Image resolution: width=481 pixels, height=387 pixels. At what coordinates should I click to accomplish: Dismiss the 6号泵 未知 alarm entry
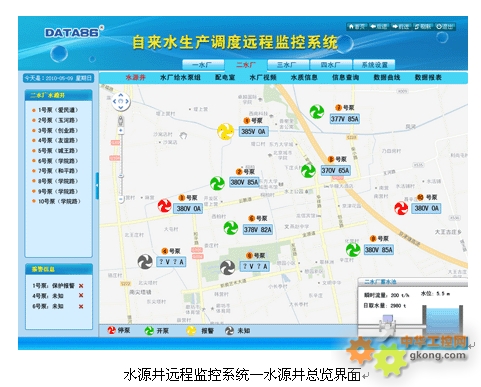pos(81,306)
